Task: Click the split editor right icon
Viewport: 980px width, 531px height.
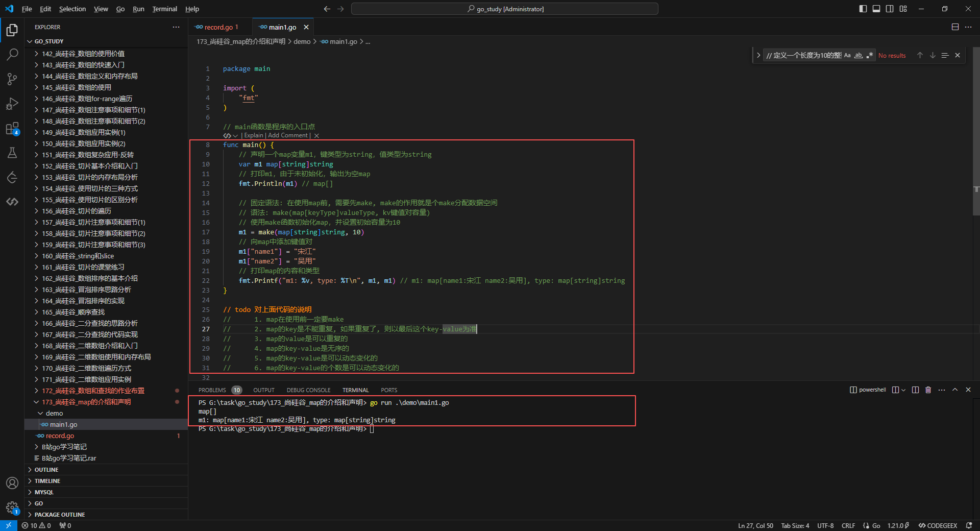Action: point(955,27)
